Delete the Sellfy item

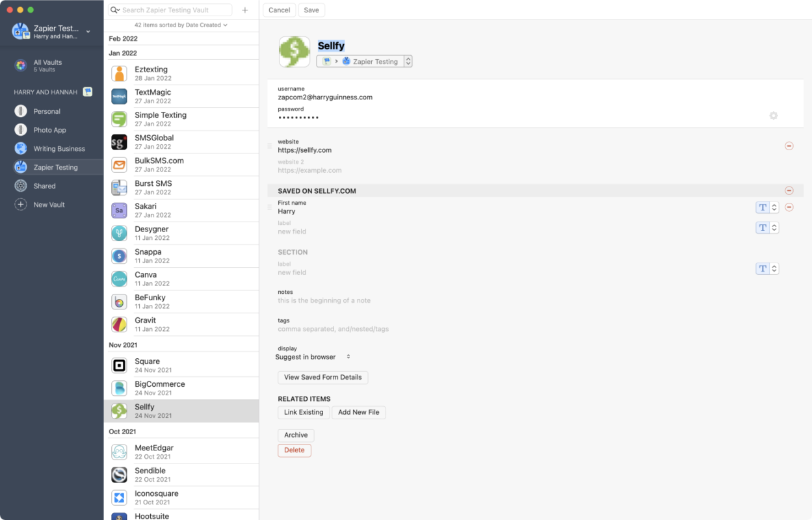[x=295, y=450]
